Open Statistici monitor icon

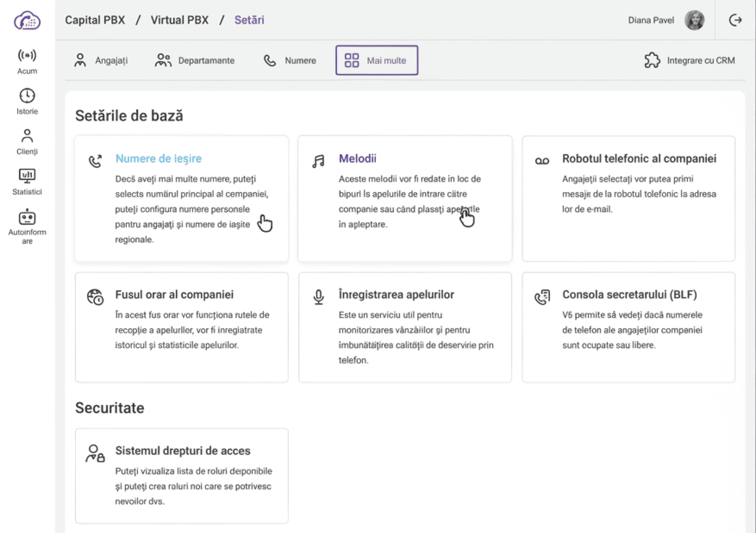(27, 176)
